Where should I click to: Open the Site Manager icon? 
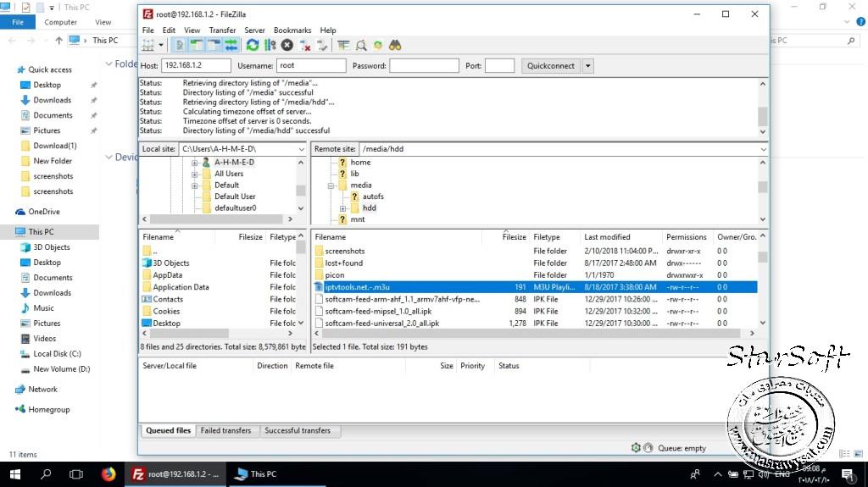pyautogui.click(x=148, y=46)
